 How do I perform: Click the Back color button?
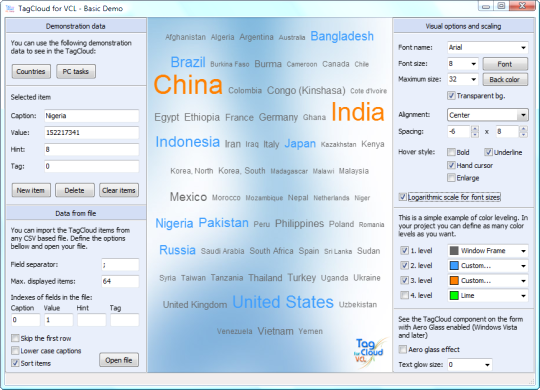point(505,80)
